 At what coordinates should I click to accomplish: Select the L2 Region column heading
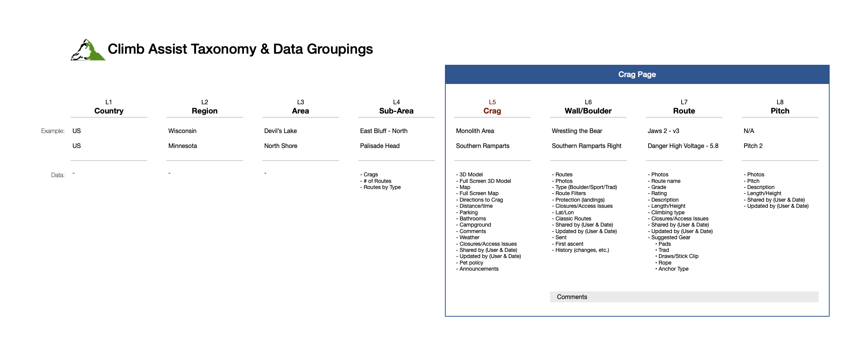205,107
